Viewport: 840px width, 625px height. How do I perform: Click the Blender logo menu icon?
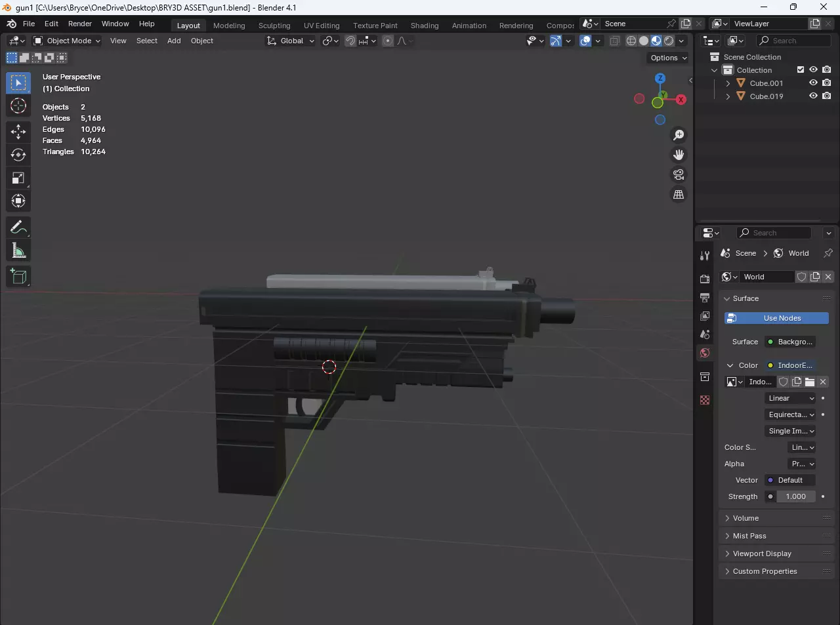11,24
